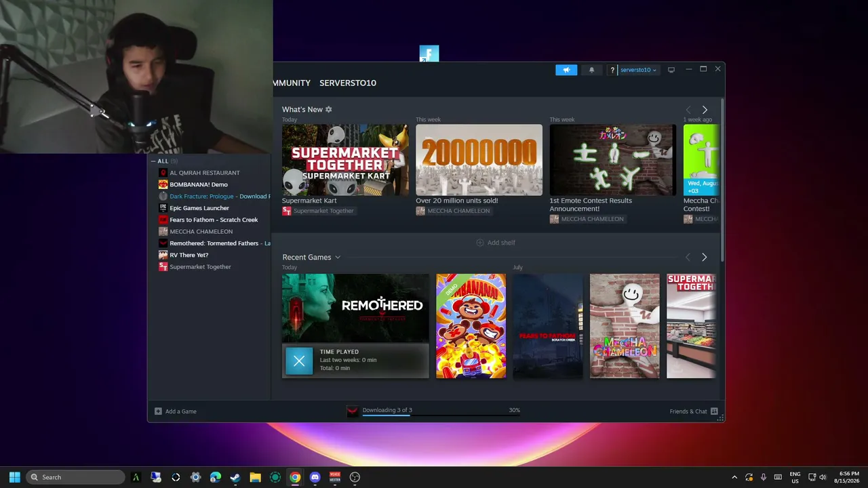This screenshot has width=868, height=488.
Task: Click the Windows taskbar Search box
Action: (x=76, y=477)
